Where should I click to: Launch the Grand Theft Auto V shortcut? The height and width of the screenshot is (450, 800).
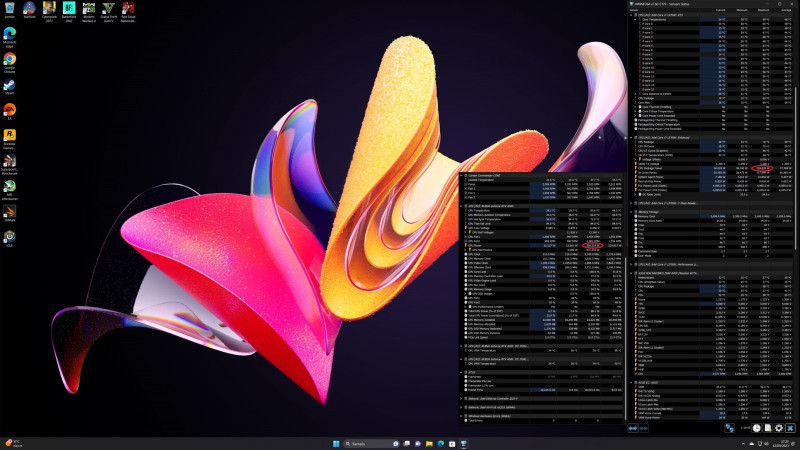click(x=108, y=11)
